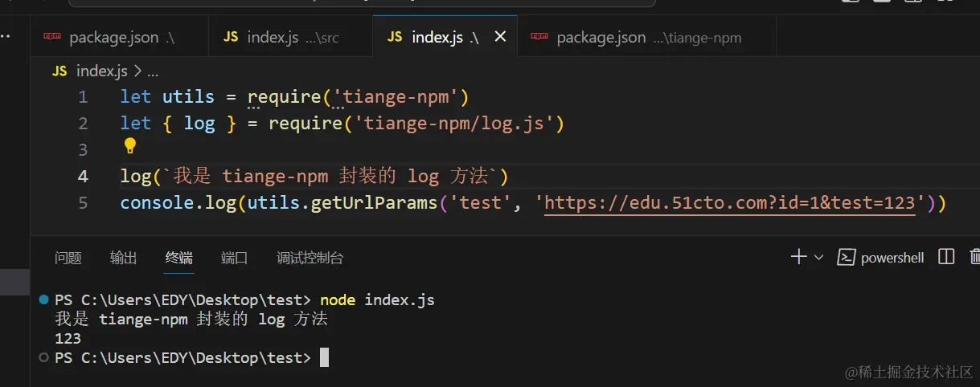The image size is (980, 387).
Task: Click the npm icon on tiange-npm package.json tab
Action: tap(540, 37)
